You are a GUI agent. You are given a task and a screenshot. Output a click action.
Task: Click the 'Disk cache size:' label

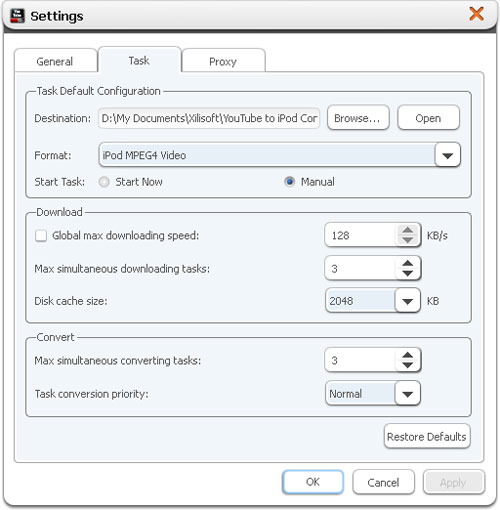71,301
